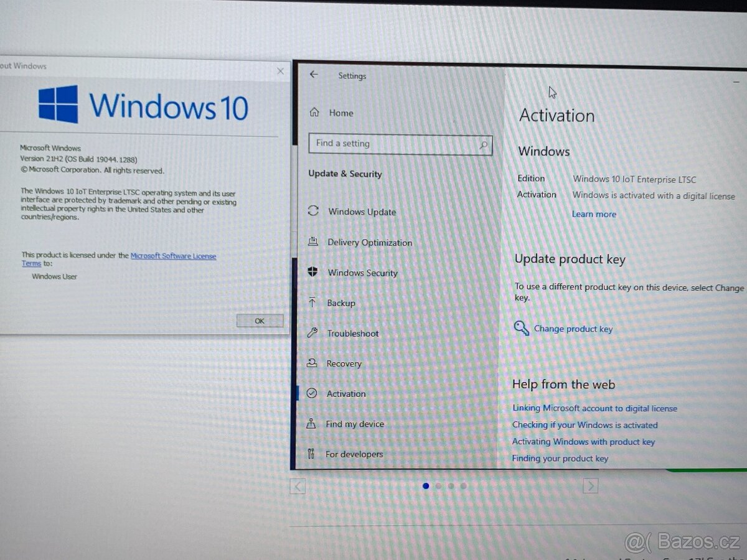Click the Troubleshoot wrench icon
The width and height of the screenshot is (747, 560).
[x=312, y=333]
